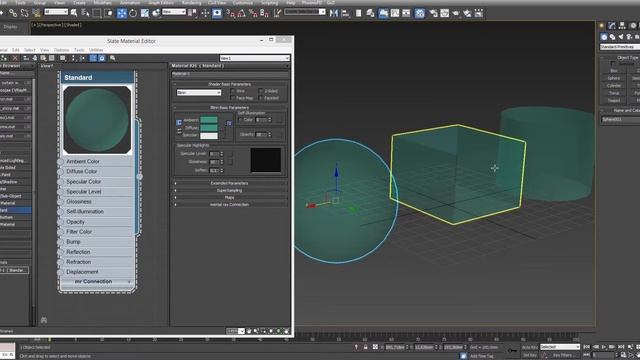This screenshot has height=360, width=640.
Task: Delete selected node in Slate editor toolbar
Action: [x=15, y=58]
